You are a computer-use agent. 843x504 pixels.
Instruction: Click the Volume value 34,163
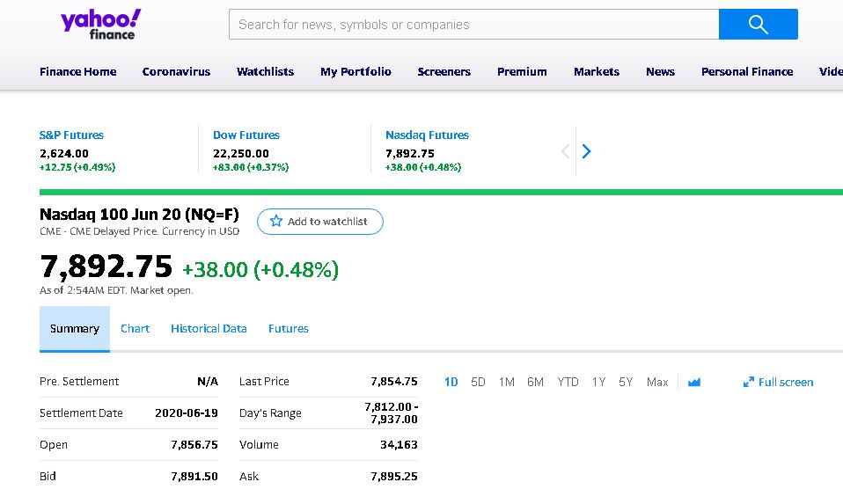tap(399, 445)
